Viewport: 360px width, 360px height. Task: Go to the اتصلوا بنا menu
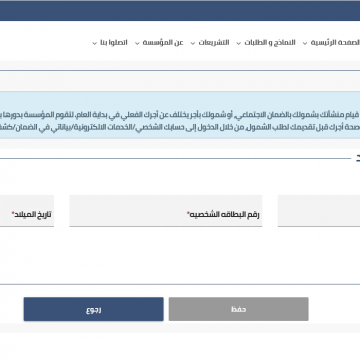(x=114, y=43)
